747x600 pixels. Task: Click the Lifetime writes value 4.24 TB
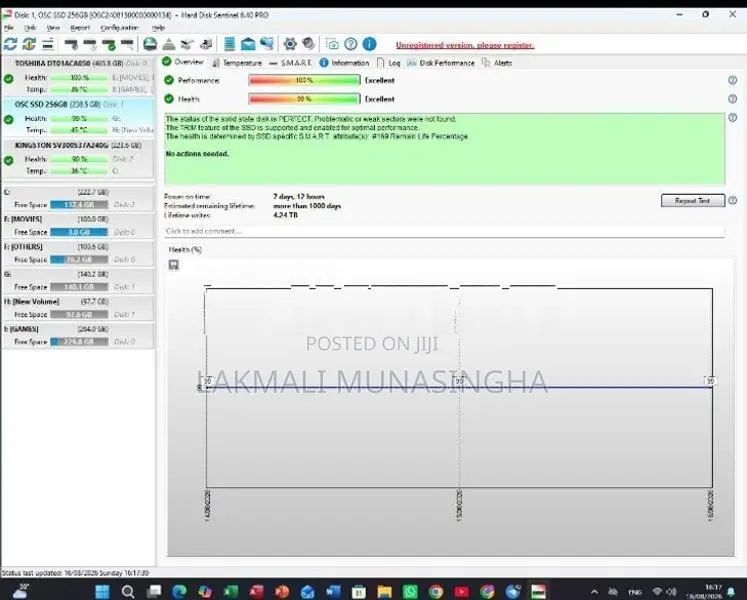point(285,215)
